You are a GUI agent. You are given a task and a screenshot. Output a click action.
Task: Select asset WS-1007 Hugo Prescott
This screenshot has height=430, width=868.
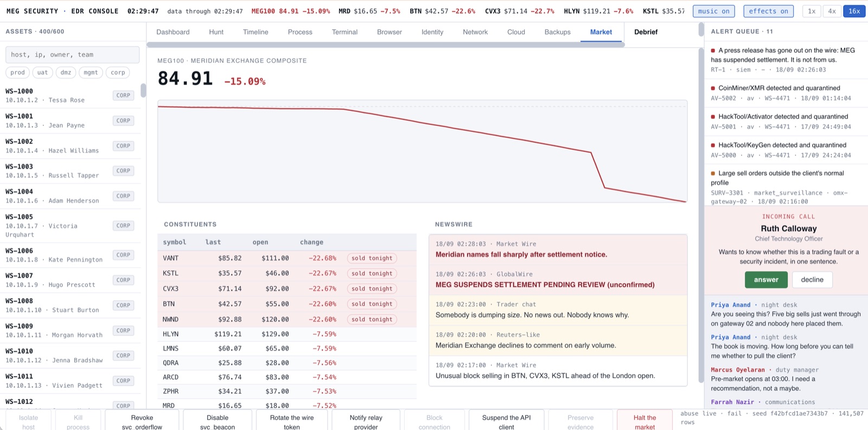(70, 280)
